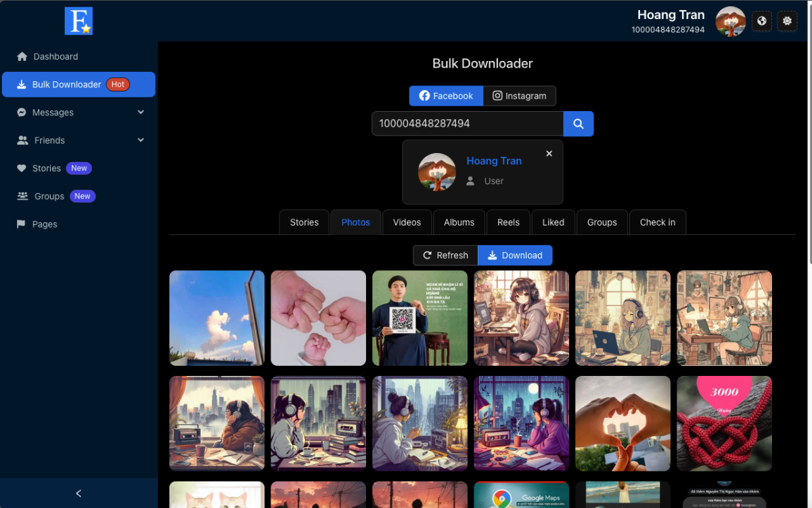Click the F star app logo
Image resolution: width=812 pixels, height=508 pixels.
(78, 21)
